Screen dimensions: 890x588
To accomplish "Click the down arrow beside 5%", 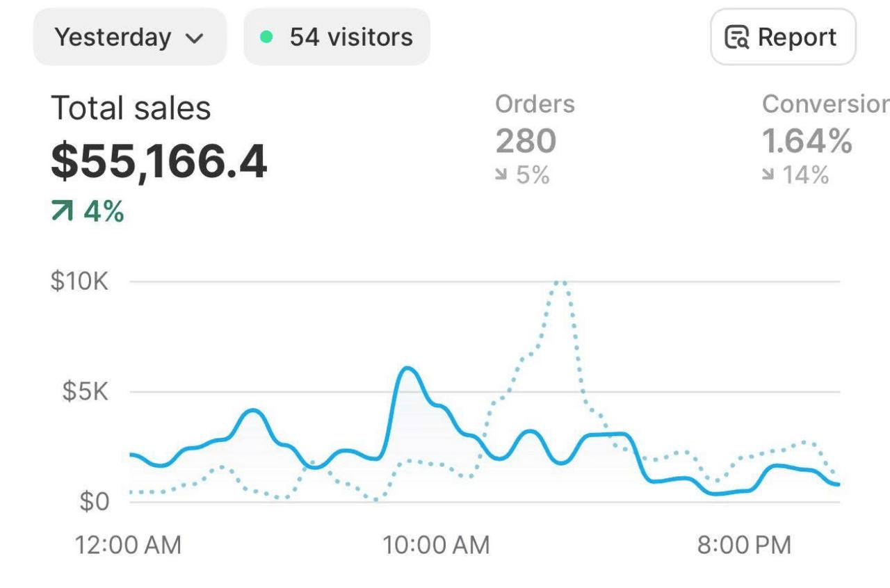I will [501, 175].
